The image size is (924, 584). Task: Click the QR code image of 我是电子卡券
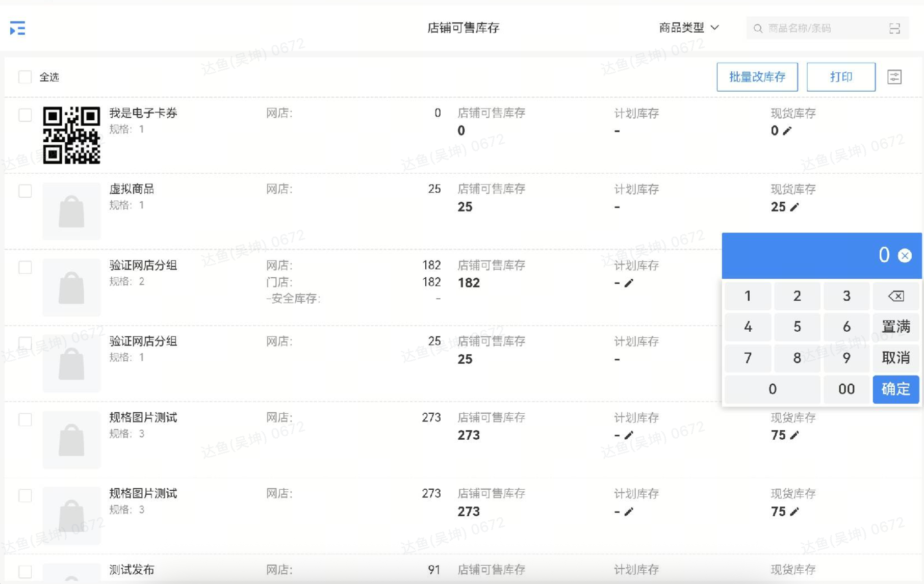click(71, 135)
